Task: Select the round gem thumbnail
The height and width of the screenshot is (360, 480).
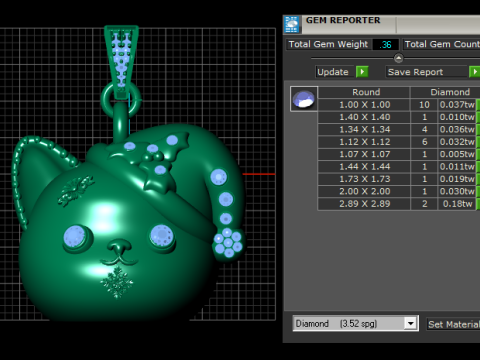Action: [x=304, y=99]
